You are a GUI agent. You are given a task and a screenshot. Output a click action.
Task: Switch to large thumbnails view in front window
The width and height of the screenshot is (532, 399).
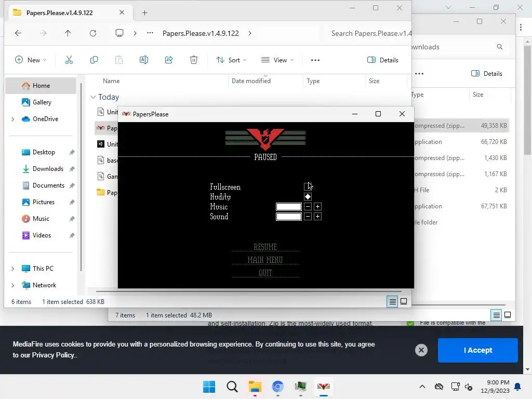tap(404, 301)
